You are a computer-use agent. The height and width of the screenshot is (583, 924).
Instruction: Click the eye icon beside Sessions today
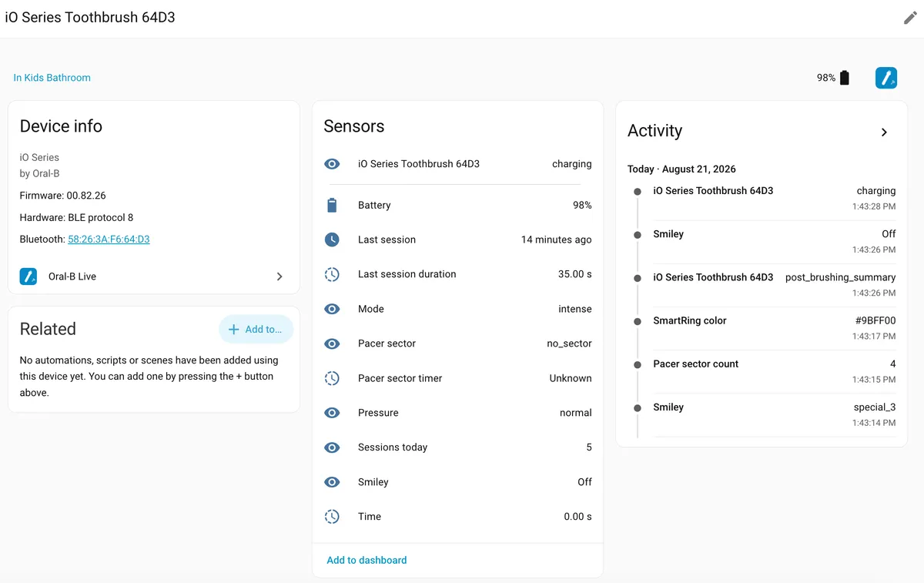click(332, 447)
